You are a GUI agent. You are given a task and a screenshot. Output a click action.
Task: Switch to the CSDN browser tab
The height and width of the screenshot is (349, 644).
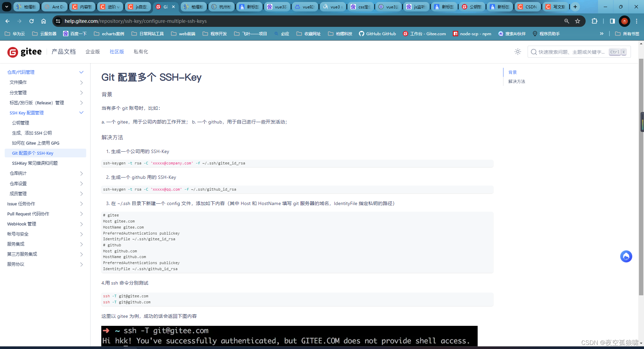click(x=528, y=7)
